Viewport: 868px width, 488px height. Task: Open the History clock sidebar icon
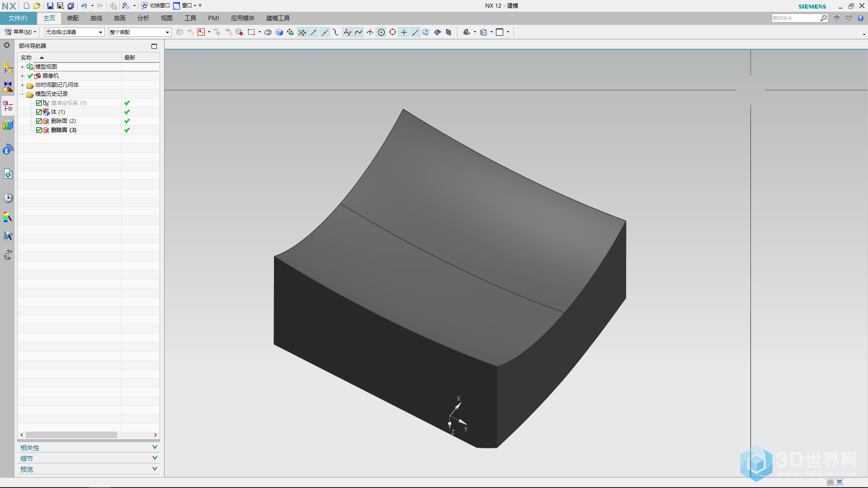(x=8, y=198)
